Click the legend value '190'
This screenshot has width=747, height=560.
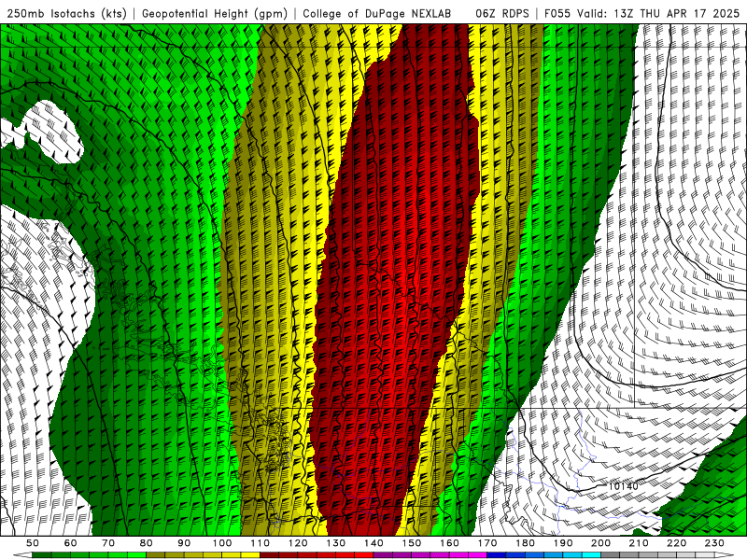563,543
